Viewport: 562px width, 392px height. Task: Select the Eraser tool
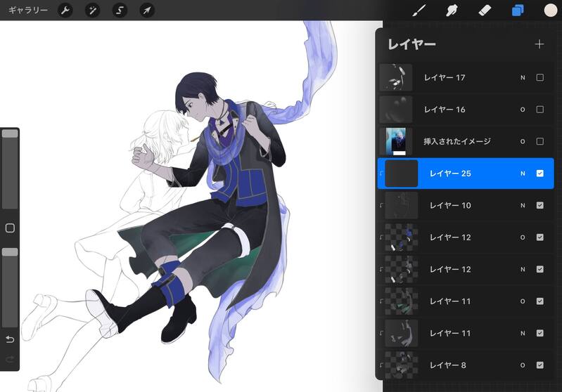coord(485,11)
